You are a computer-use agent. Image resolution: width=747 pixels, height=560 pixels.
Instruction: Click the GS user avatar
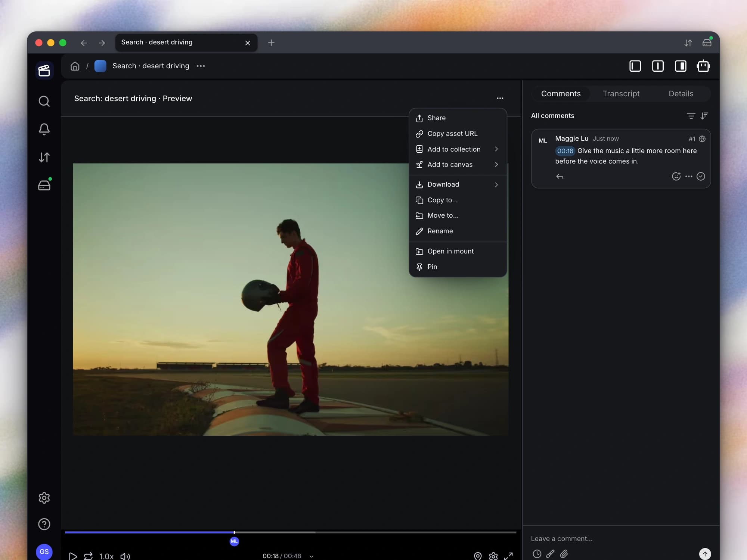tap(44, 552)
